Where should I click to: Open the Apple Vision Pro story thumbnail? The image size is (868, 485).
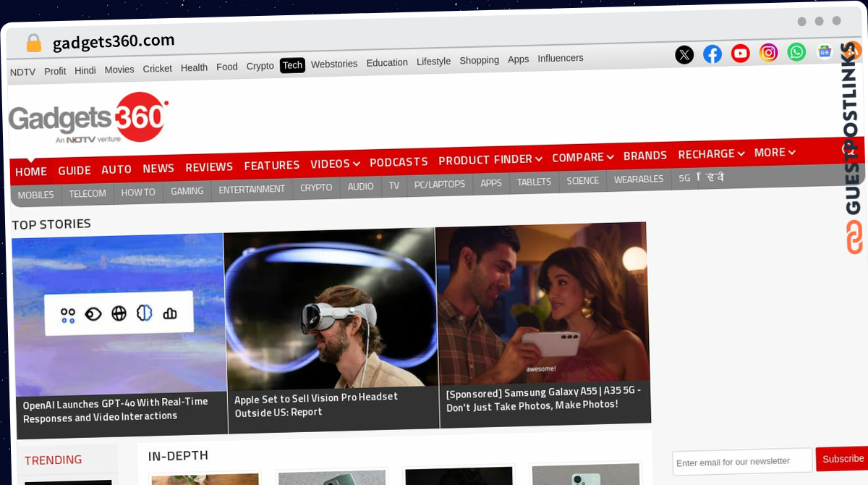[x=330, y=310]
